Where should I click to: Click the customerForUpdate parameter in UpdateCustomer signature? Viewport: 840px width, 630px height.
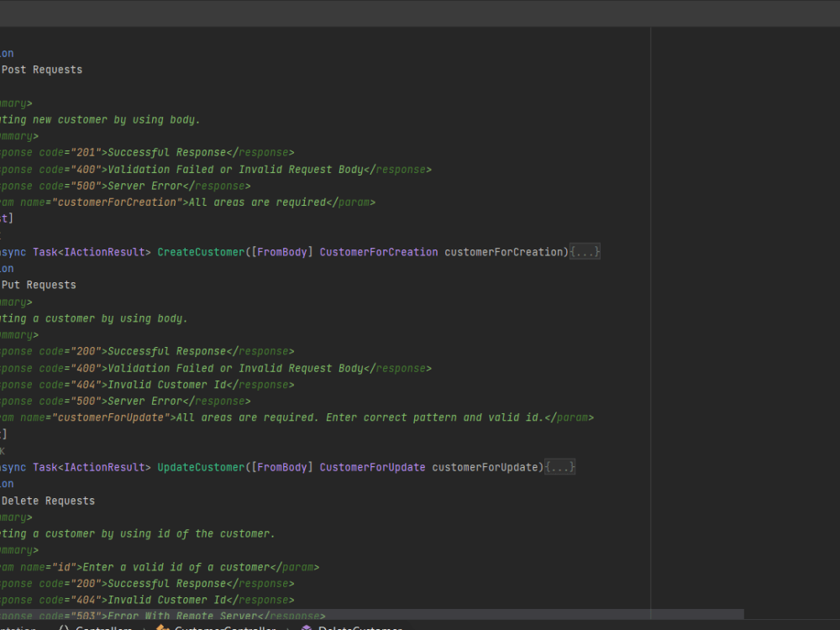point(486,467)
